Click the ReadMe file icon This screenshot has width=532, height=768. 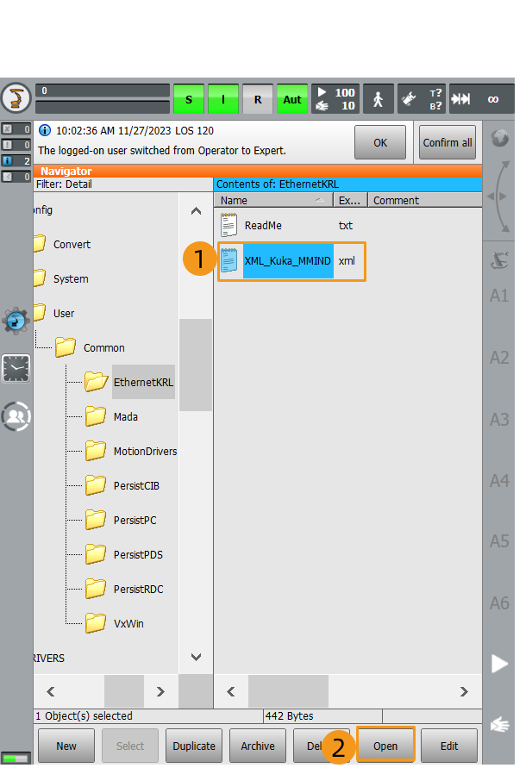228,225
